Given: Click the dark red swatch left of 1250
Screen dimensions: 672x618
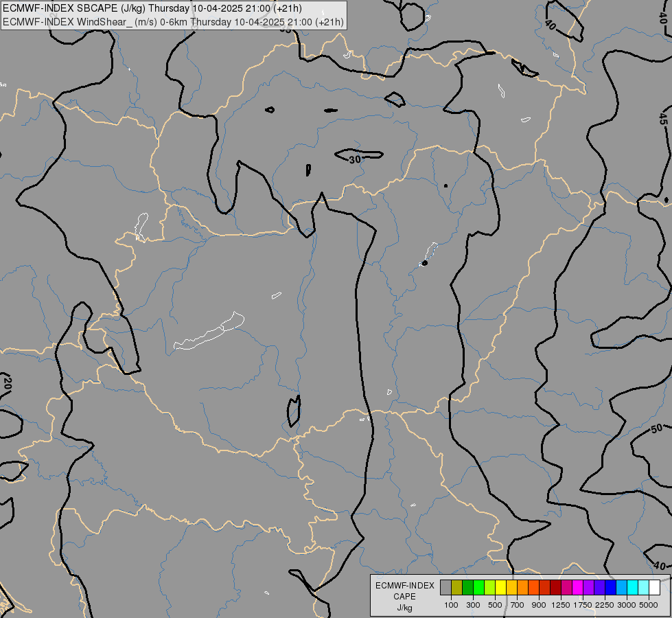Looking at the screenshot, I should 556,587.
